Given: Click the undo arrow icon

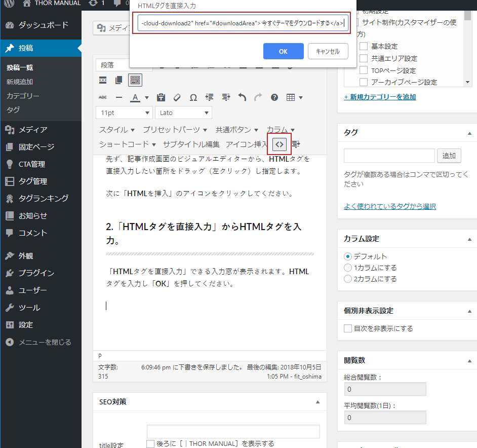Looking at the screenshot, I should (x=242, y=97).
